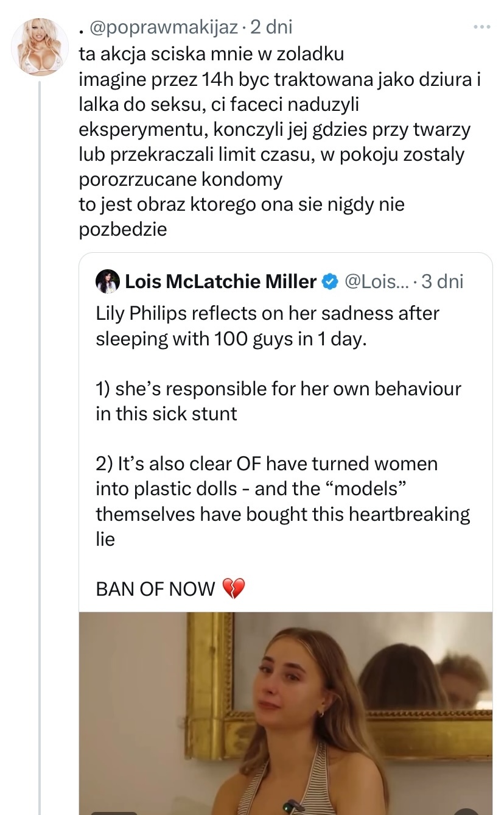Click the "3 dni" quoted tweet timestamp

tap(442, 281)
